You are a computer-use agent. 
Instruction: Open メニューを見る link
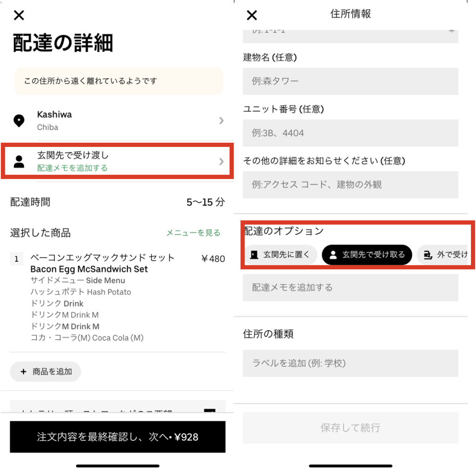tap(193, 233)
